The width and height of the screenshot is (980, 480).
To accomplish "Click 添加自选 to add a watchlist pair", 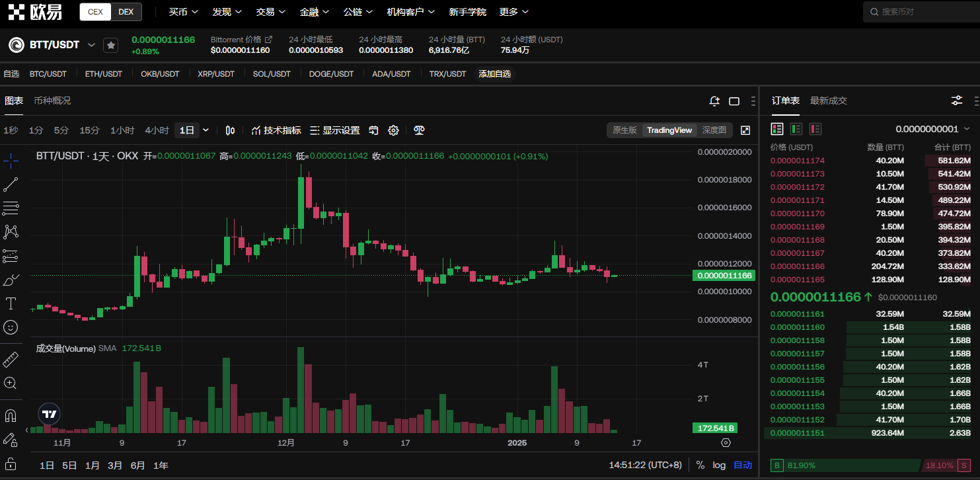I will pos(494,74).
